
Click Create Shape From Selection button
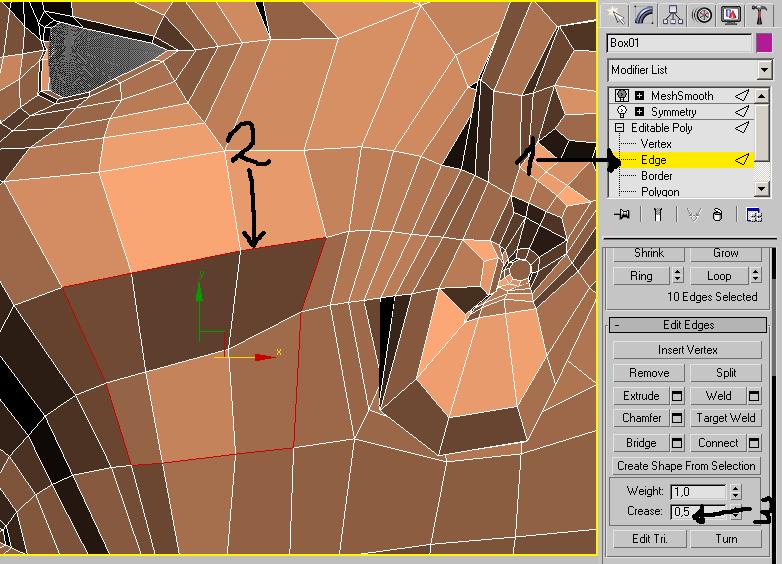point(686,466)
